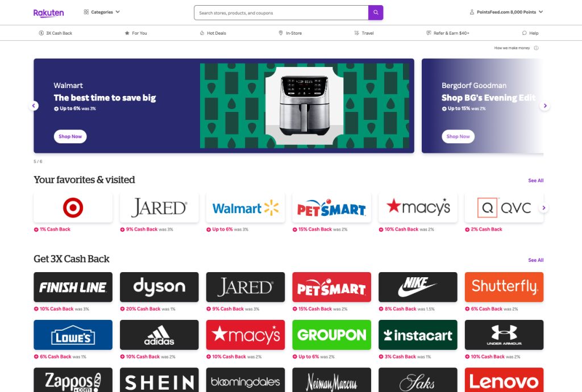
Task: Select the Target bullseye logo tile
Action: pos(73,208)
